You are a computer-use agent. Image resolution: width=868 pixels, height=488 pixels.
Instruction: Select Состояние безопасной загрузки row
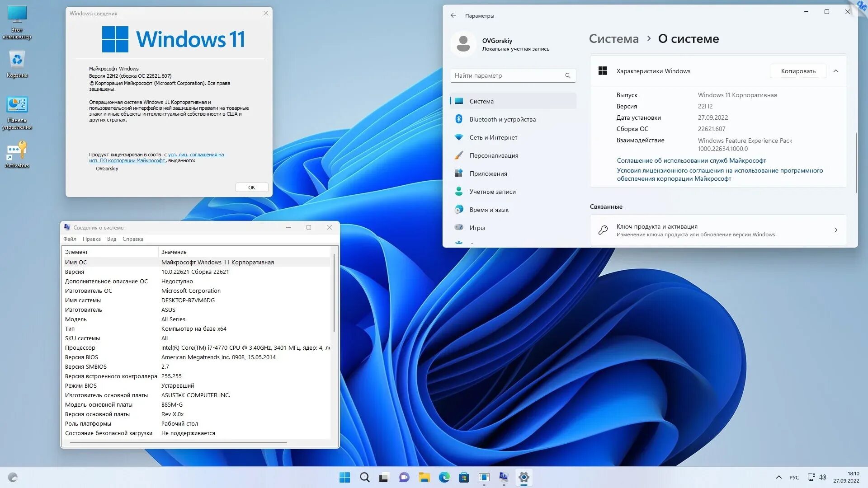(x=197, y=433)
